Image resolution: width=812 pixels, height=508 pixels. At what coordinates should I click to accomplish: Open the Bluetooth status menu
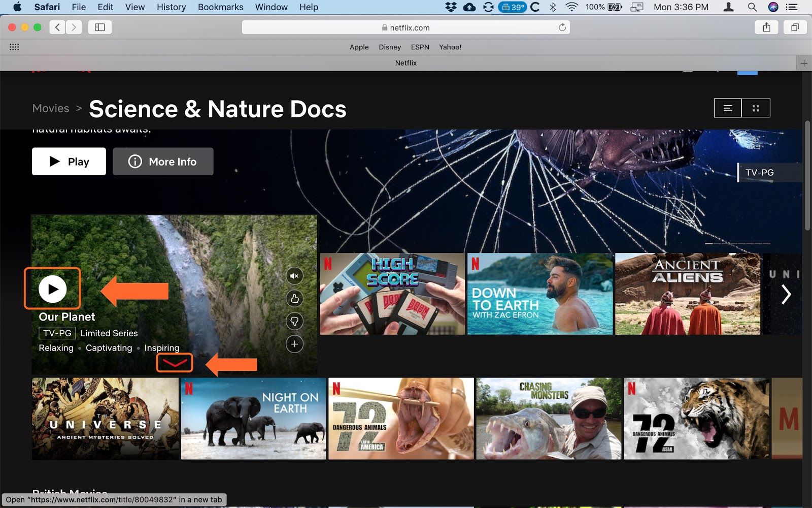point(553,7)
